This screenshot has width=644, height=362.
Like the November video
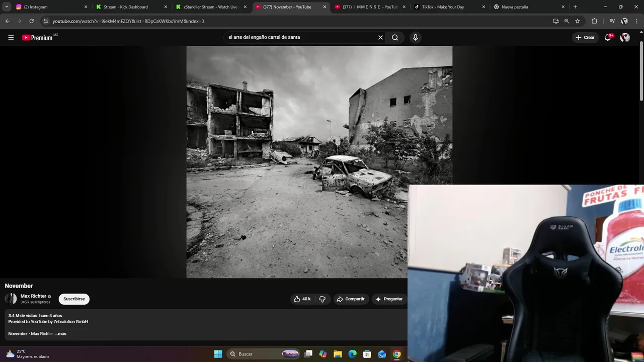[302, 299]
